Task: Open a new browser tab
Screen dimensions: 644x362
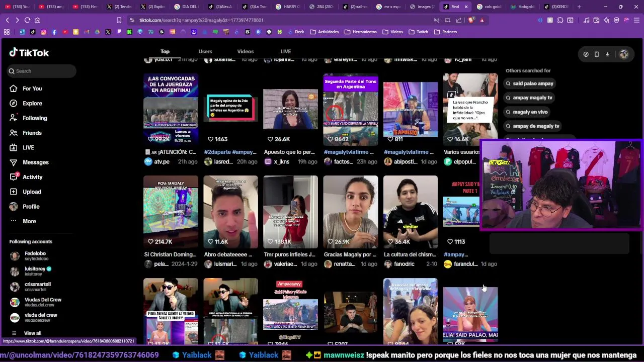Action: pos(579,7)
